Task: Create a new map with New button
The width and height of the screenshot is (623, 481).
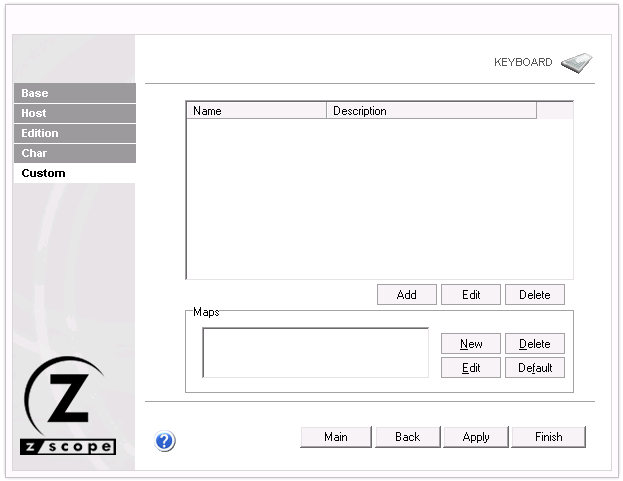Action: pyautogui.click(x=471, y=344)
